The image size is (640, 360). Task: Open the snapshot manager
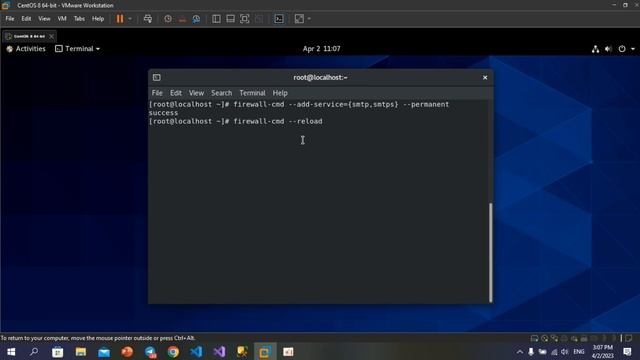196,19
